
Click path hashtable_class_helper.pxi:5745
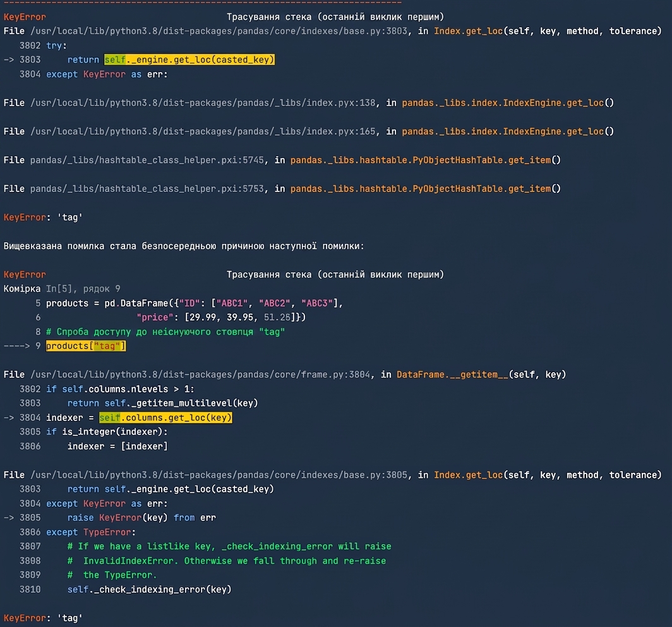click(147, 161)
